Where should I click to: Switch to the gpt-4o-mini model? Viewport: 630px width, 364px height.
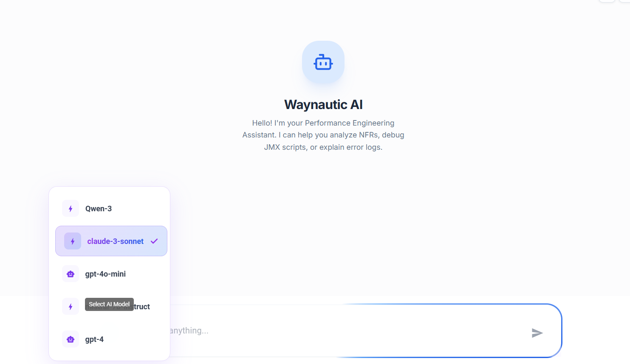click(105, 274)
